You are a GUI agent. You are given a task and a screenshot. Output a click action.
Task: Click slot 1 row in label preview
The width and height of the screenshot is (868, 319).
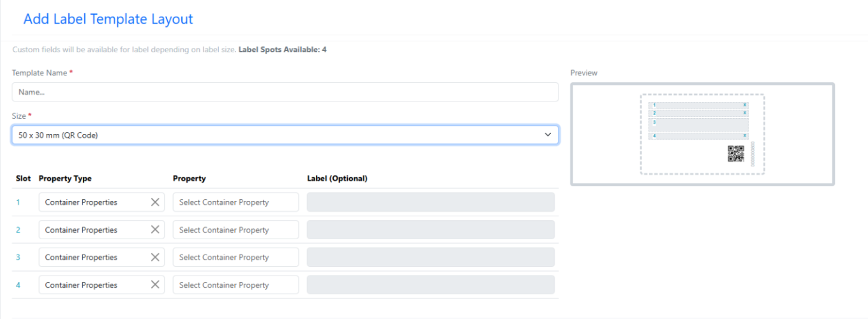698,105
